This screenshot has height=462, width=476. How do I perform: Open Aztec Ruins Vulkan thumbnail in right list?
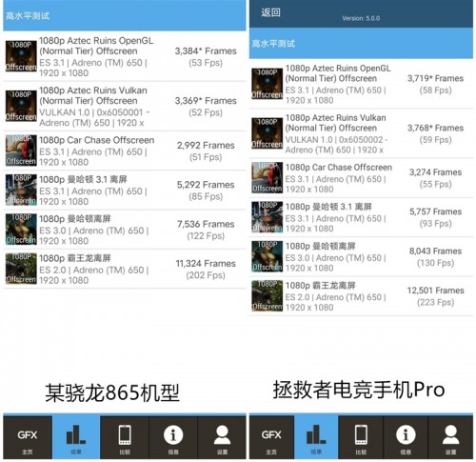[268, 133]
